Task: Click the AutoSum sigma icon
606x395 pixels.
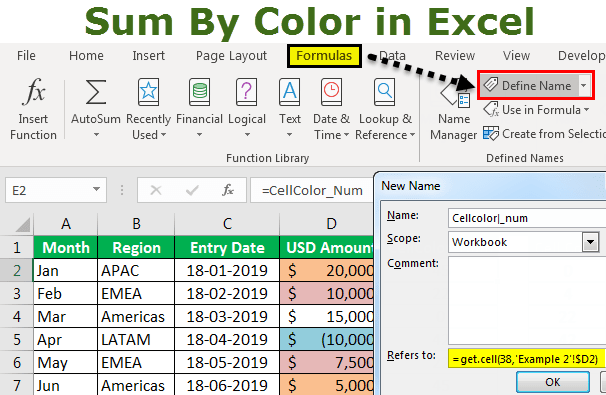Action: pyautogui.click(x=95, y=92)
